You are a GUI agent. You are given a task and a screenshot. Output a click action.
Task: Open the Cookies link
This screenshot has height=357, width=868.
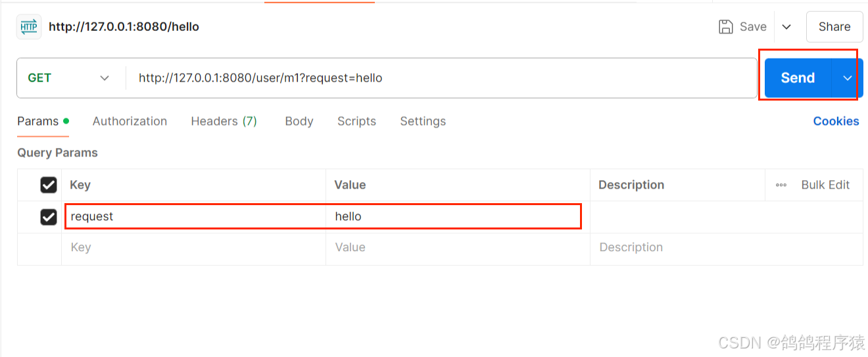point(836,121)
